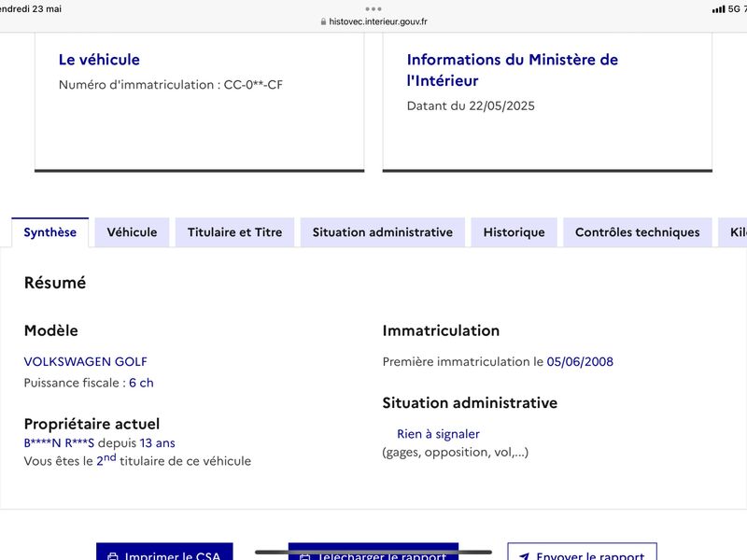Screen dimensions: 747x560
Task: Click the owner name B****N R***S
Action: tap(59, 443)
